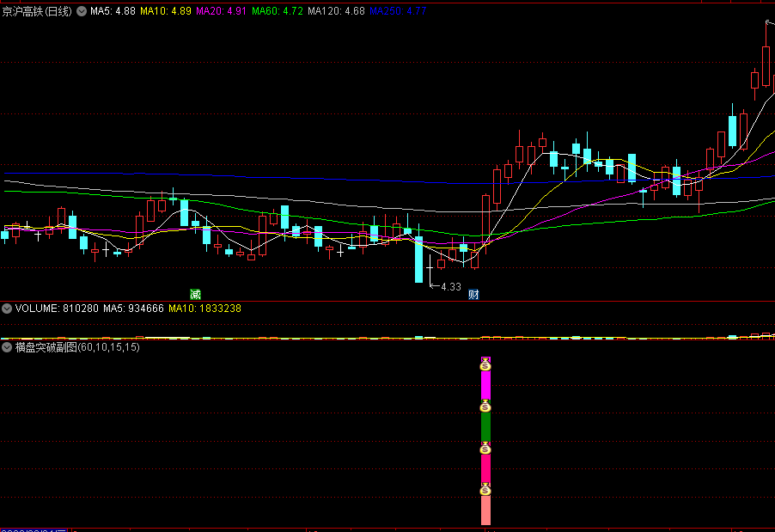
Task: Click the magenta MA20: 4.91 label
Action: (x=221, y=11)
